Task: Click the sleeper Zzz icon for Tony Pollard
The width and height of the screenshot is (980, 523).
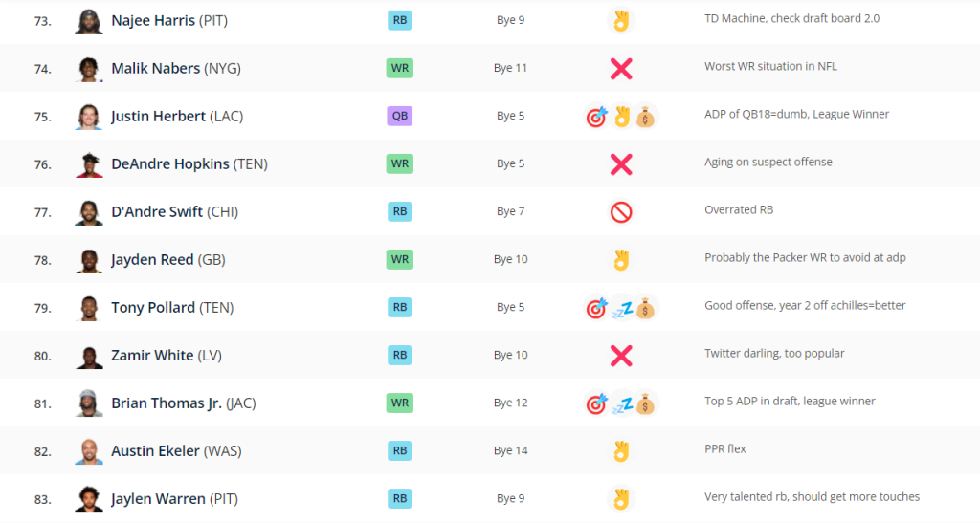Action: 622,308
